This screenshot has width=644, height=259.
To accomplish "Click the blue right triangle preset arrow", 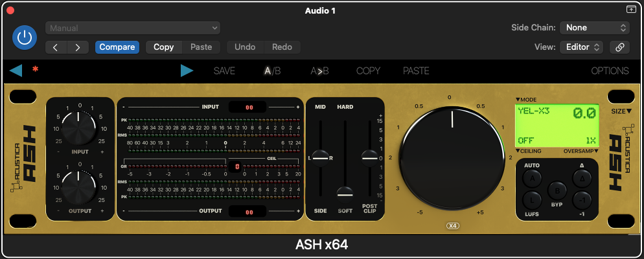I will [187, 71].
